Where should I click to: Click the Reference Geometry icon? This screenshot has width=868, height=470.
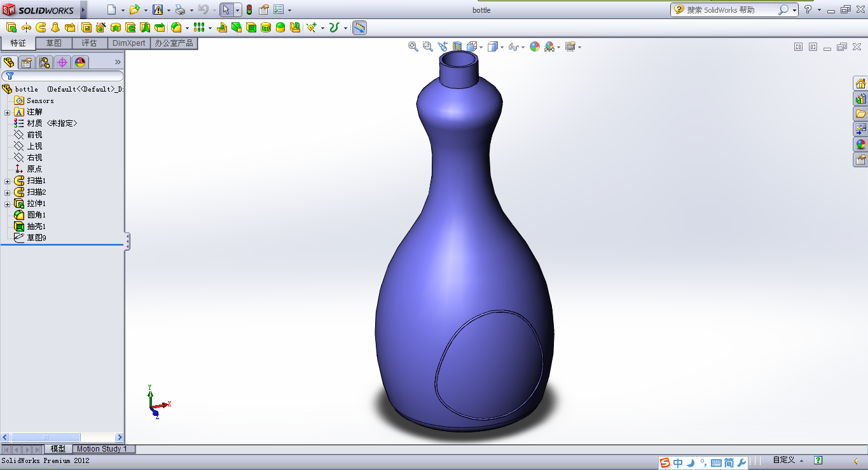tap(311, 27)
